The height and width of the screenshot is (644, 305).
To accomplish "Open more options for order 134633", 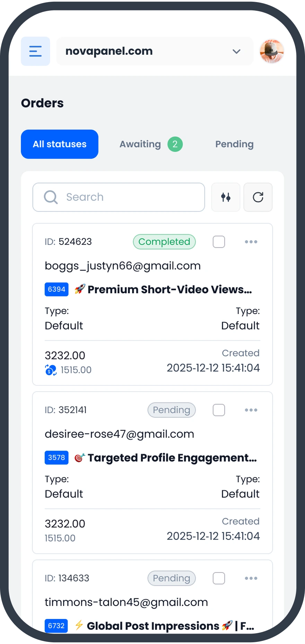I will click(251, 578).
